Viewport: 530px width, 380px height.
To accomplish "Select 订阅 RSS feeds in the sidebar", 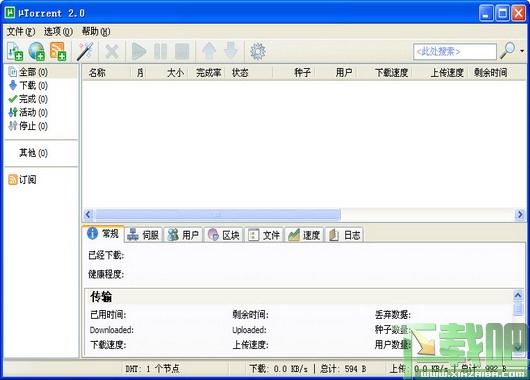I will tap(22, 180).
